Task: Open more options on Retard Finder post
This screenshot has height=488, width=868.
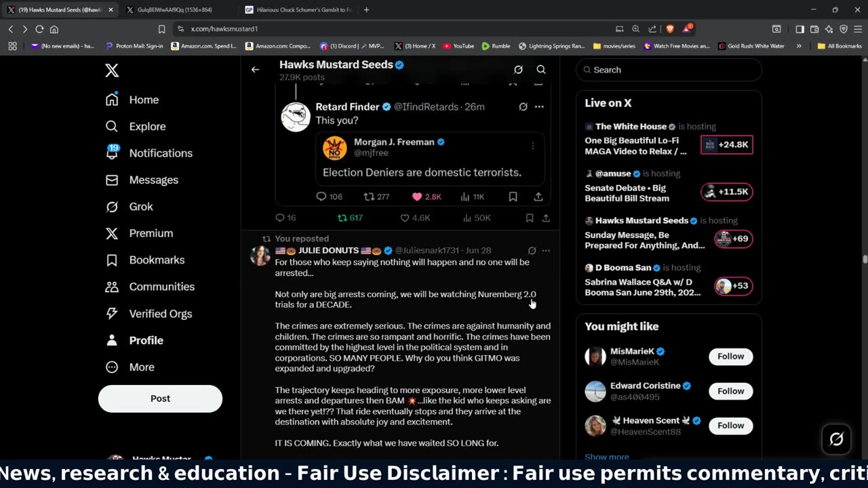Action: pyautogui.click(x=539, y=106)
